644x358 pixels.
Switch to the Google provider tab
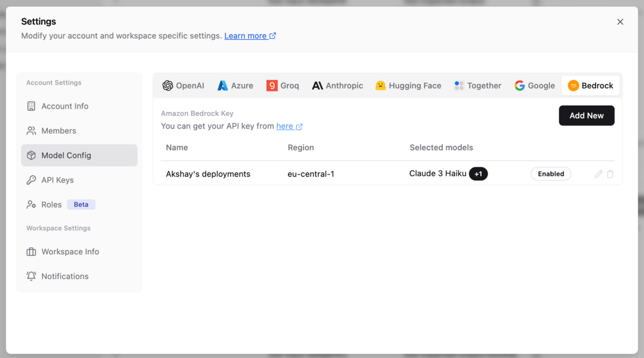[x=535, y=86]
